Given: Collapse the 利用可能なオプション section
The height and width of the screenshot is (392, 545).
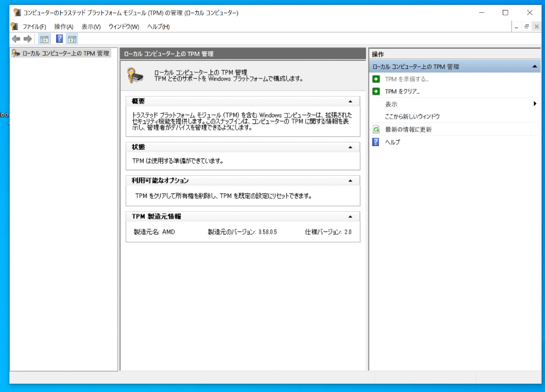Looking at the screenshot, I should pyautogui.click(x=350, y=181).
